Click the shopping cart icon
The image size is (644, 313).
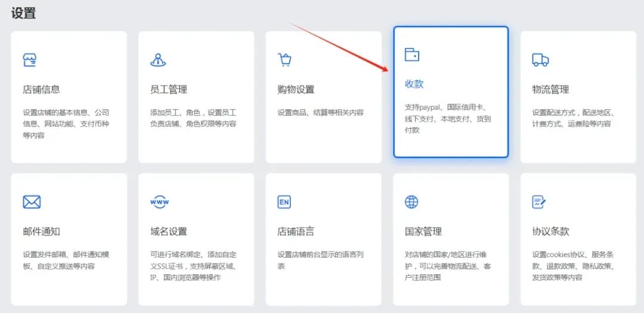pos(284,60)
